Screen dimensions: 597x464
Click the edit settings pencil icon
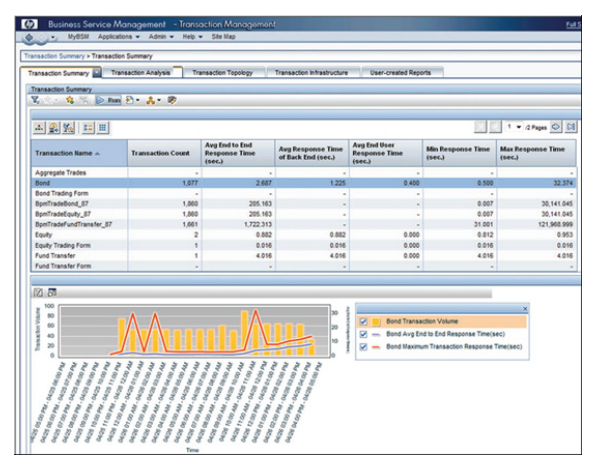click(172, 100)
